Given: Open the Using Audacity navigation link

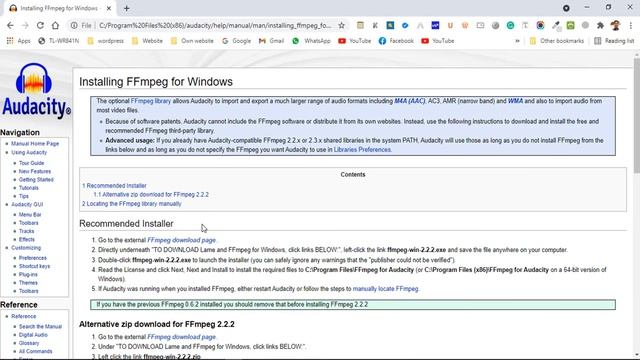Looking at the screenshot, I should pyautogui.click(x=29, y=152).
